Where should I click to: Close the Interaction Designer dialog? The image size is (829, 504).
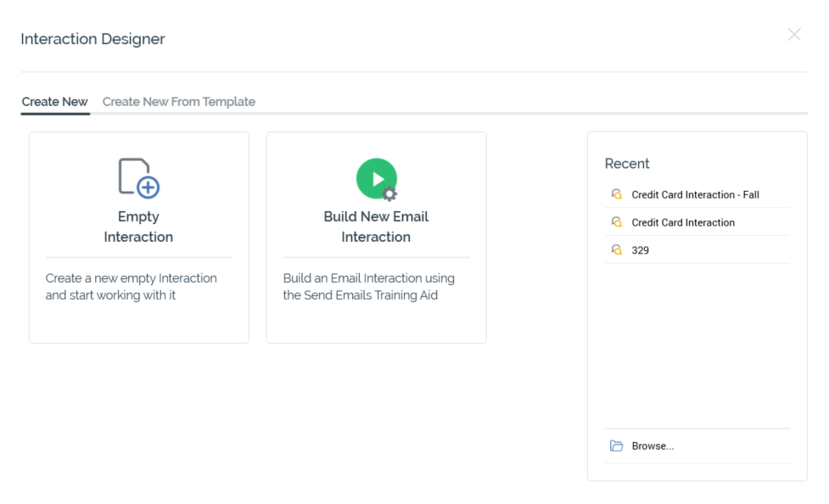[794, 35]
